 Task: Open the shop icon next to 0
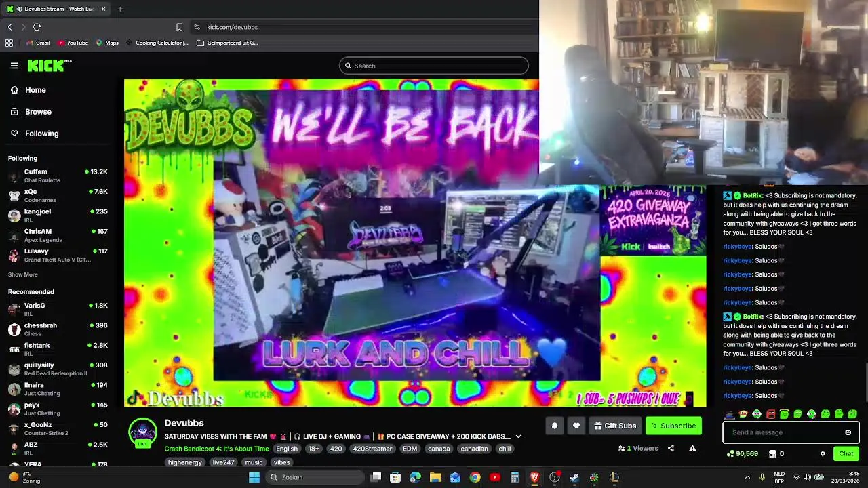click(x=772, y=453)
